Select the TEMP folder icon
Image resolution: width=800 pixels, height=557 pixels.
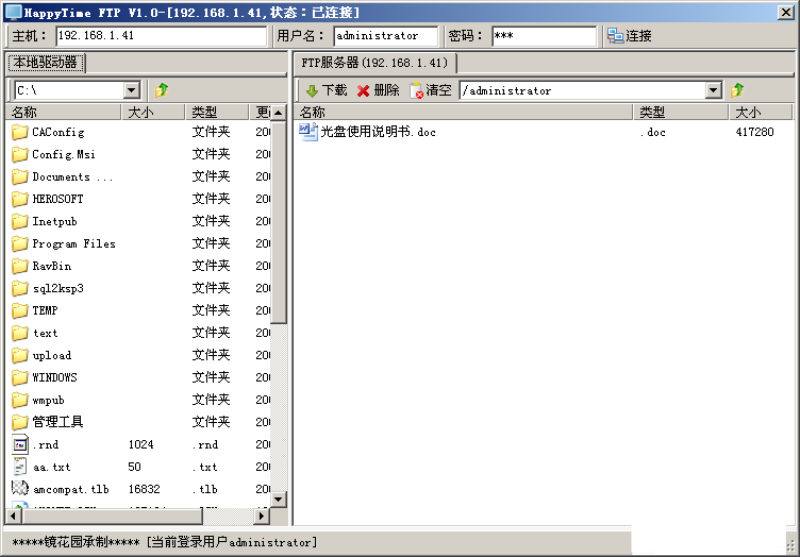click(20, 310)
